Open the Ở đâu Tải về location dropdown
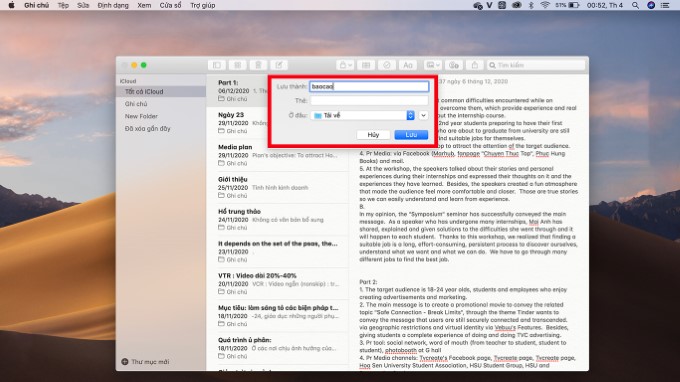Screen dimensions: 680x382 click(x=363, y=115)
